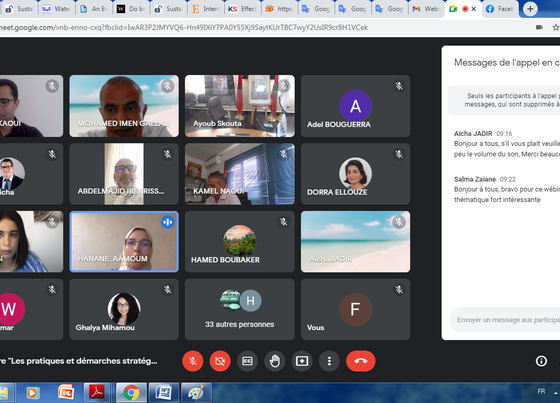The width and height of the screenshot is (560, 403).
Task: Expand hidden system tray icons arrow
Action: tap(556, 393)
